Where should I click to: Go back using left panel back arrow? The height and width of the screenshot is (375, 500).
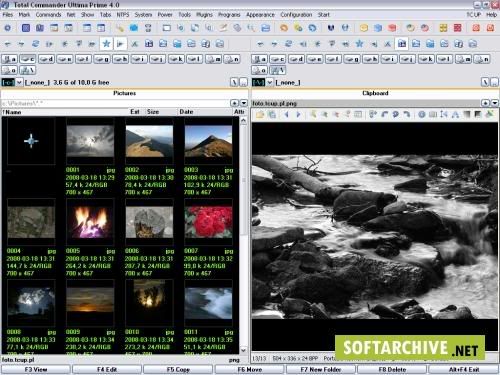point(8,44)
